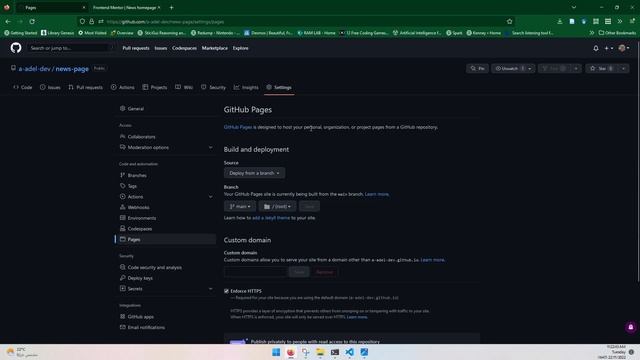Click the browser reload button
640x360 pixels.
coord(32,21)
